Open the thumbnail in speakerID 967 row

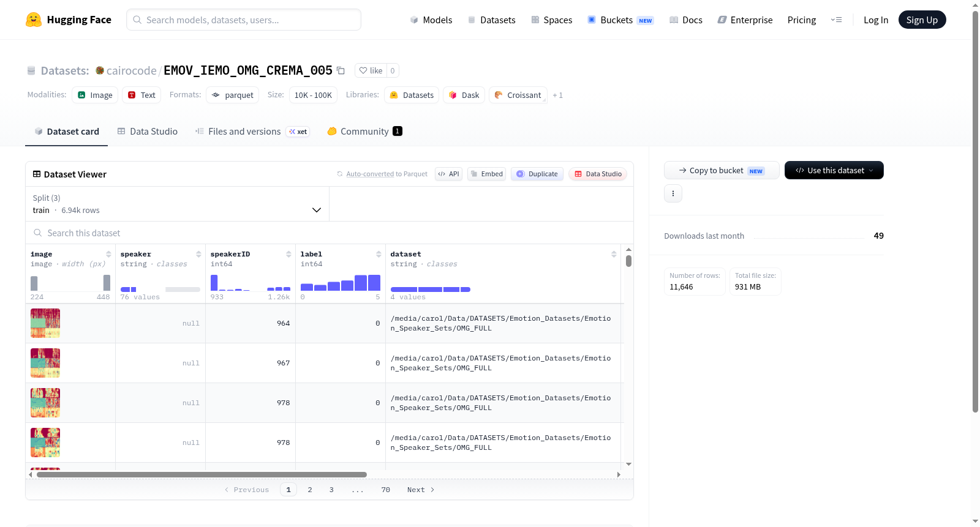[45, 363]
